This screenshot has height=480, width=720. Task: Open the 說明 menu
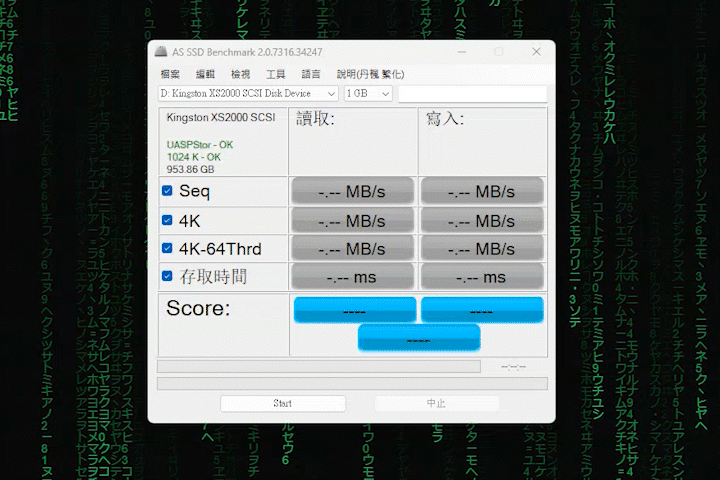(x=370, y=74)
